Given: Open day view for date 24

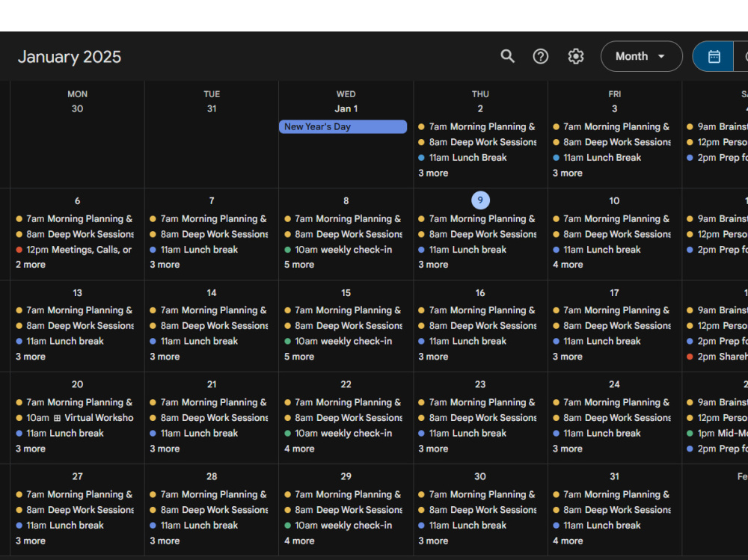Looking at the screenshot, I should (x=614, y=384).
